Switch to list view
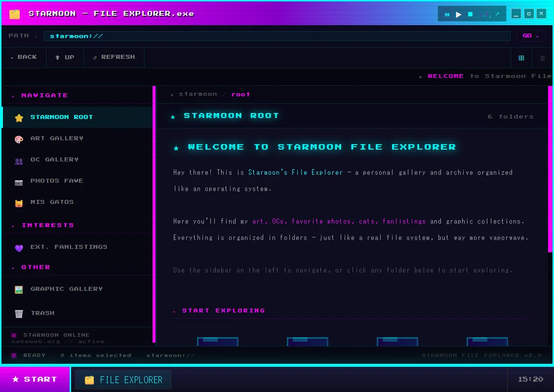This screenshot has height=392, width=554. (542, 58)
